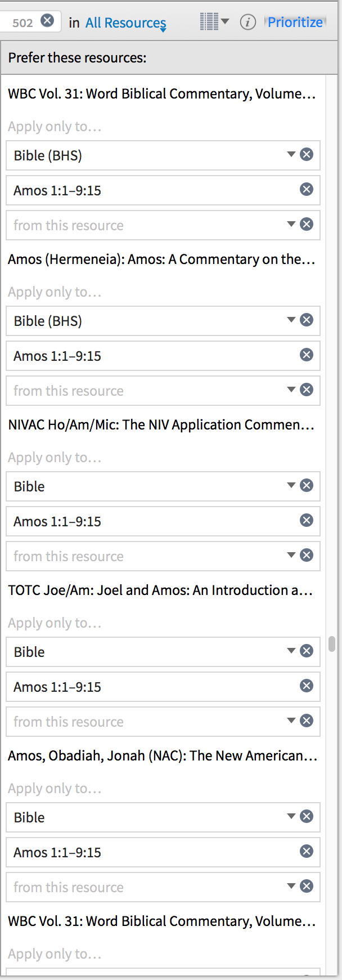Remove Bible entry under TOTC Joe/Am

click(x=307, y=651)
